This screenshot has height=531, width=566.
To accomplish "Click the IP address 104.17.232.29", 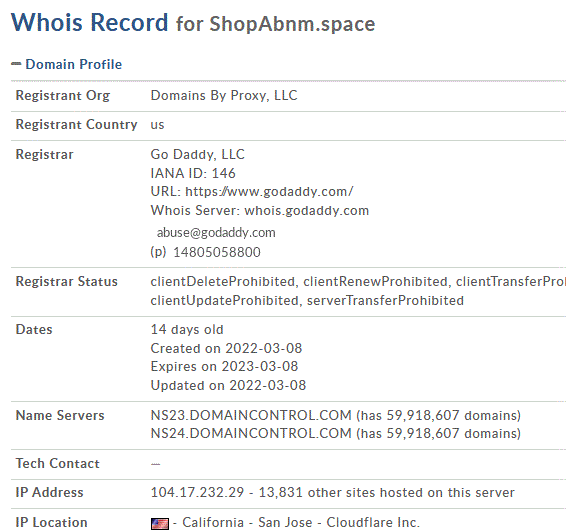I will point(197,492).
